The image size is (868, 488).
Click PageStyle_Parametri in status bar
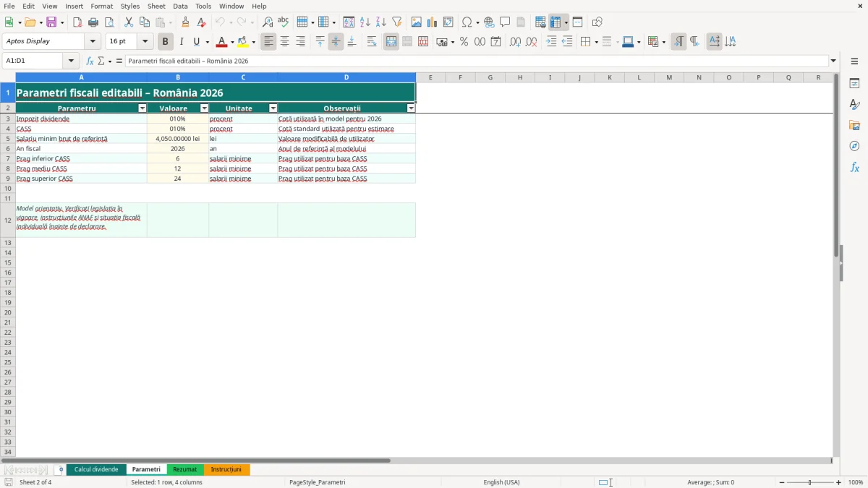[317, 482]
